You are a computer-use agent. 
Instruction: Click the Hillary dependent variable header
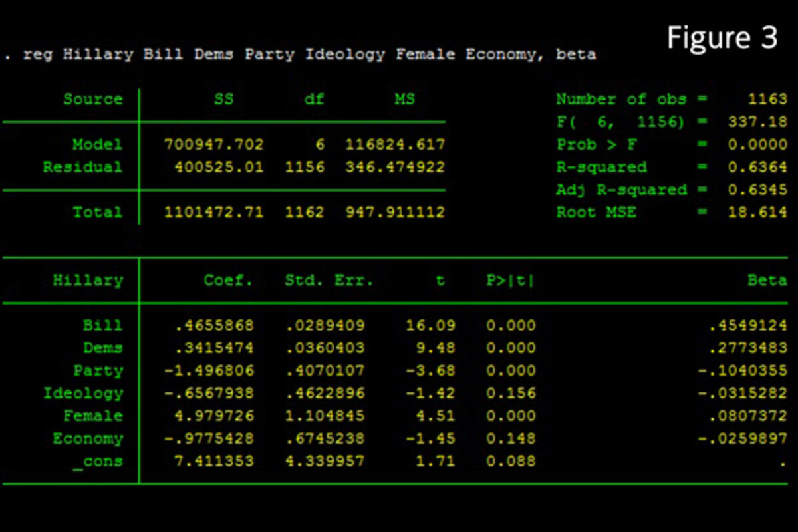pos(88,281)
